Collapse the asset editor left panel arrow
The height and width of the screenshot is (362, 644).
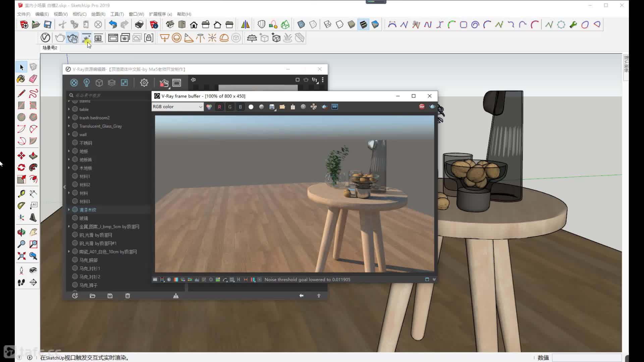(64, 187)
